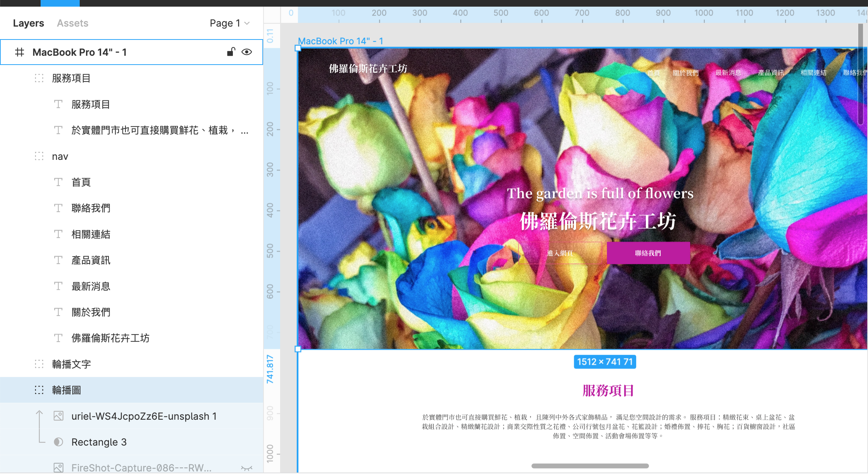Click the purple 聯絡我們 button on canvas

point(648,253)
